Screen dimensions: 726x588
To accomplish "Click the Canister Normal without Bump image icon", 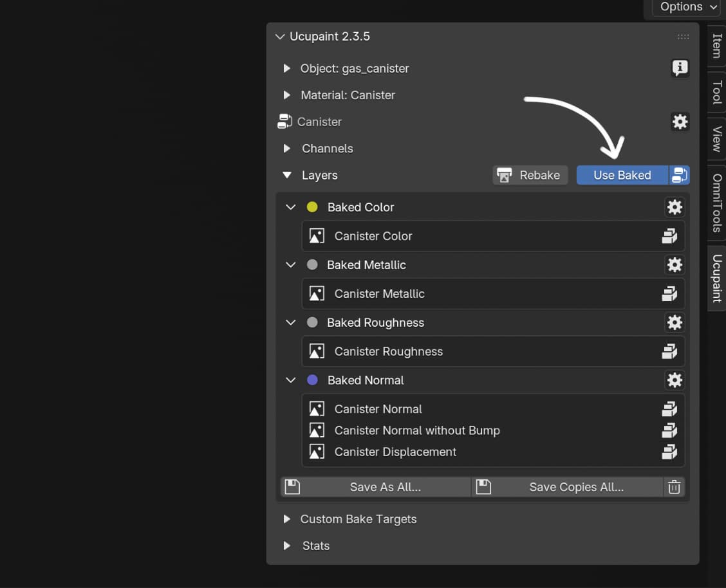I will [x=317, y=430].
